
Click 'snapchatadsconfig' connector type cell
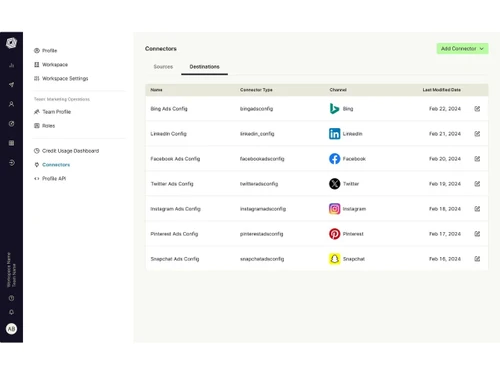click(262, 259)
